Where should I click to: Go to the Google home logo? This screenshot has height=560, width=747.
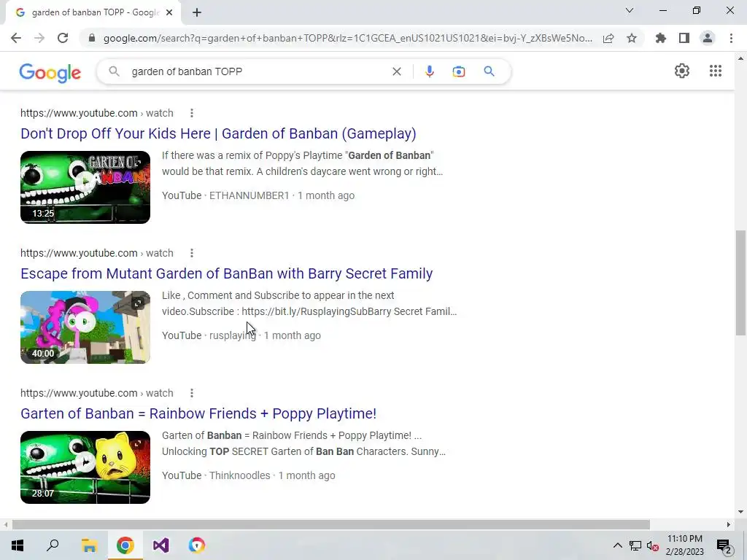point(50,72)
